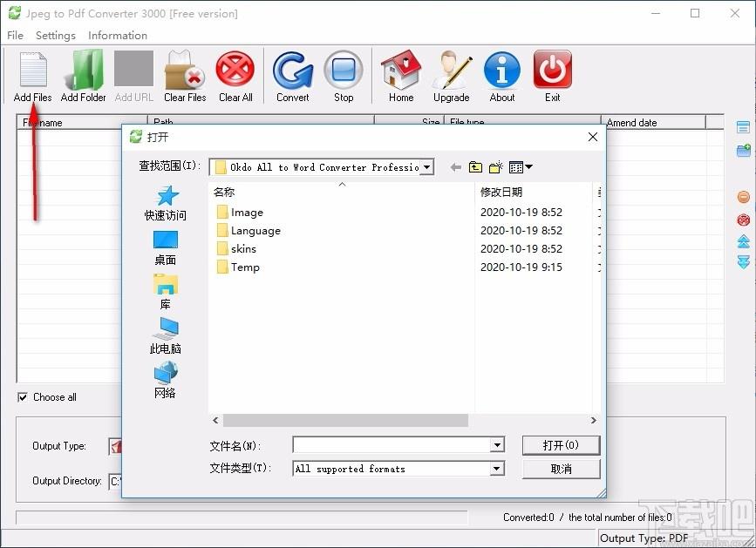Click right arrow of dialog horizontal scrollbar
The width and height of the screenshot is (756, 548).
tap(594, 421)
